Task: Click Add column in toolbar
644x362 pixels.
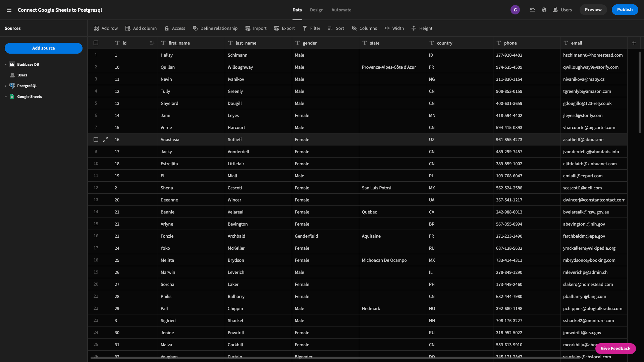Action: (x=141, y=28)
